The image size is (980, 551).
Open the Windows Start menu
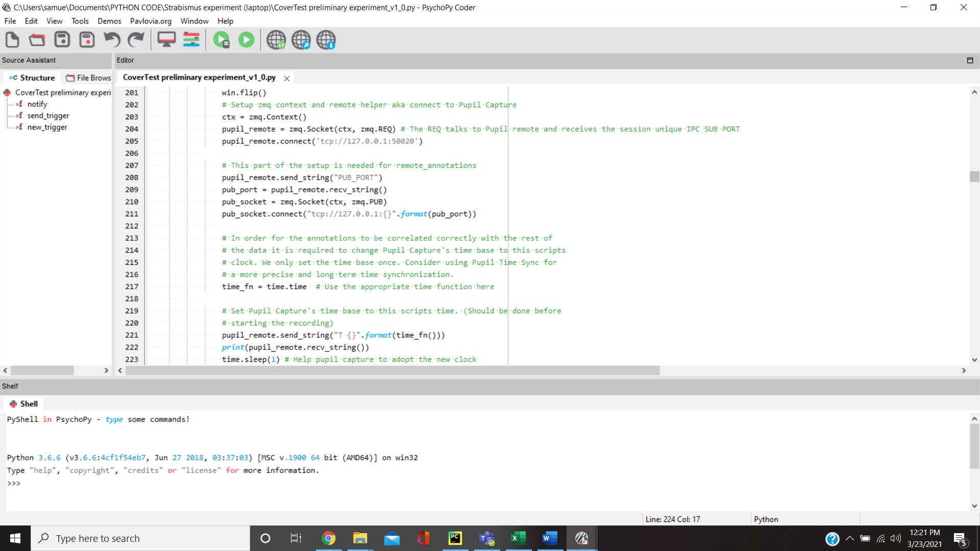[x=15, y=538]
